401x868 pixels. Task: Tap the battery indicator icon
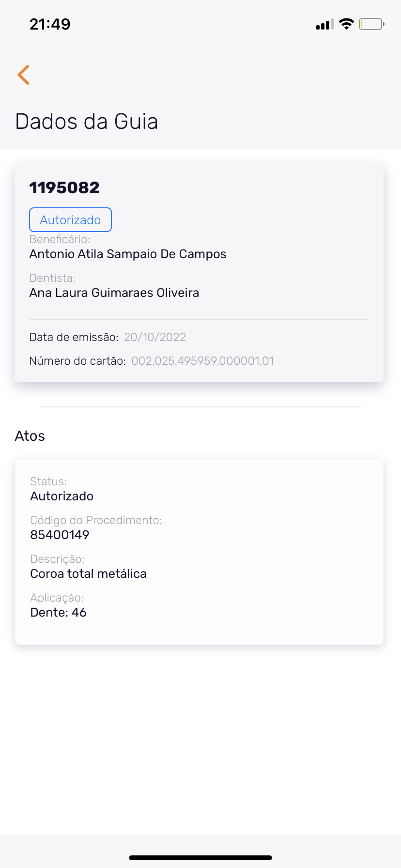[x=371, y=24]
